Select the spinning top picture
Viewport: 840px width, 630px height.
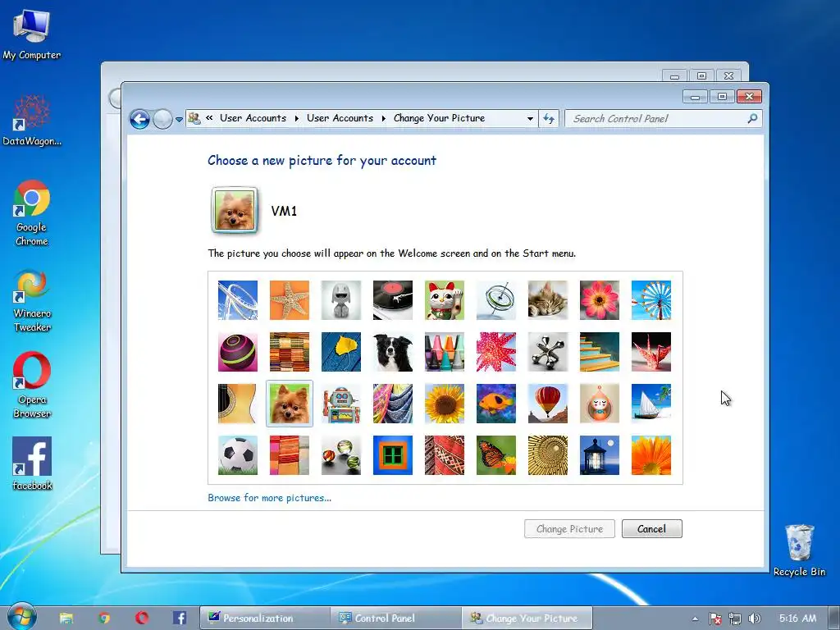pyautogui.click(x=496, y=300)
